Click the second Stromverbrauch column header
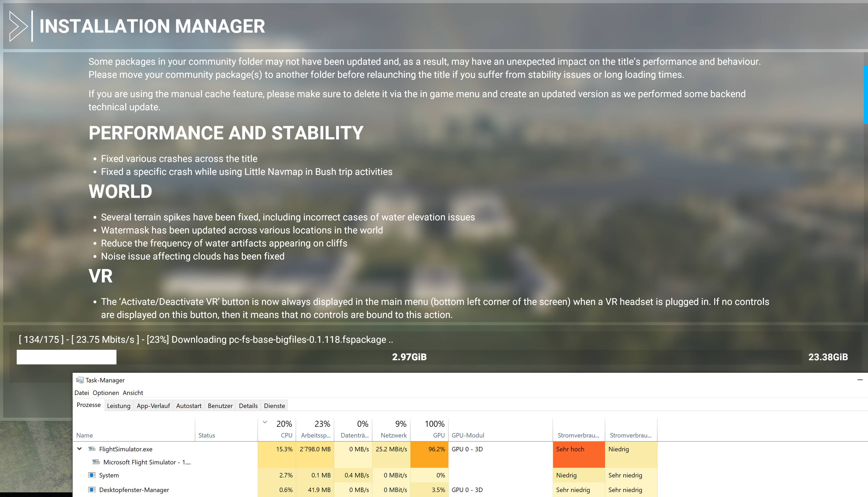Image resolution: width=868 pixels, height=497 pixels. pos(631,430)
